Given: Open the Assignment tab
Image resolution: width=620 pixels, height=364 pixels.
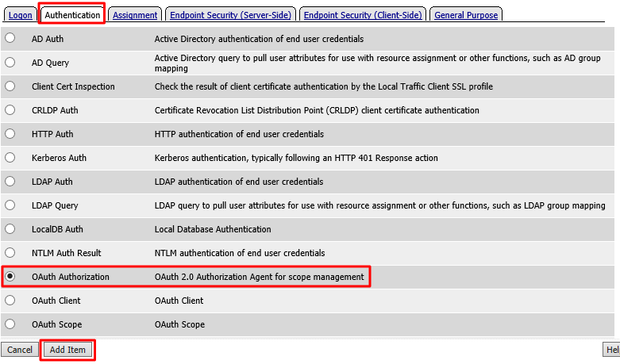Looking at the screenshot, I should pos(135,15).
